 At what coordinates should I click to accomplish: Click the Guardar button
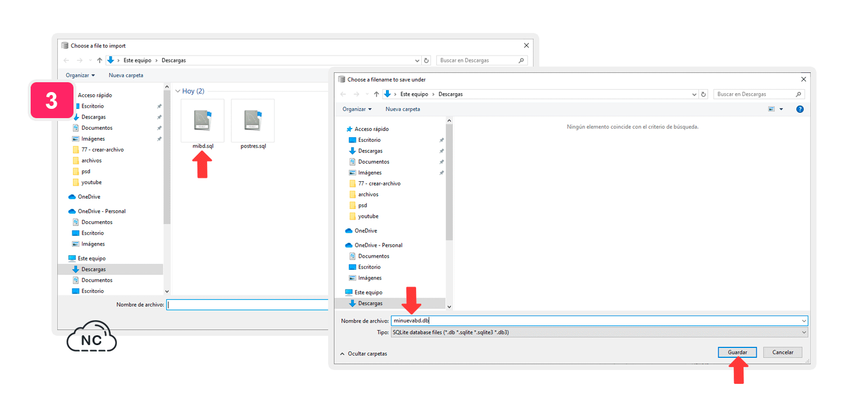pos(737,352)
